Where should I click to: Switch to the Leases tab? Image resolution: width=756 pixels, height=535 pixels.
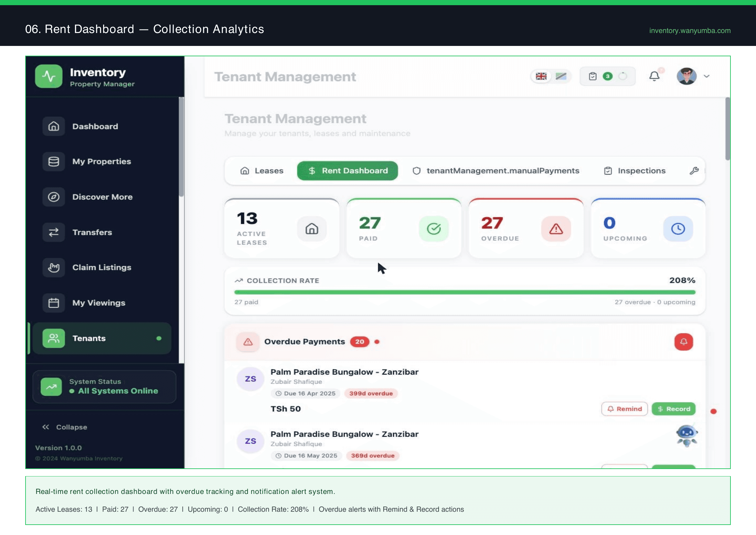pyautogui.click(x=262, y=171)
